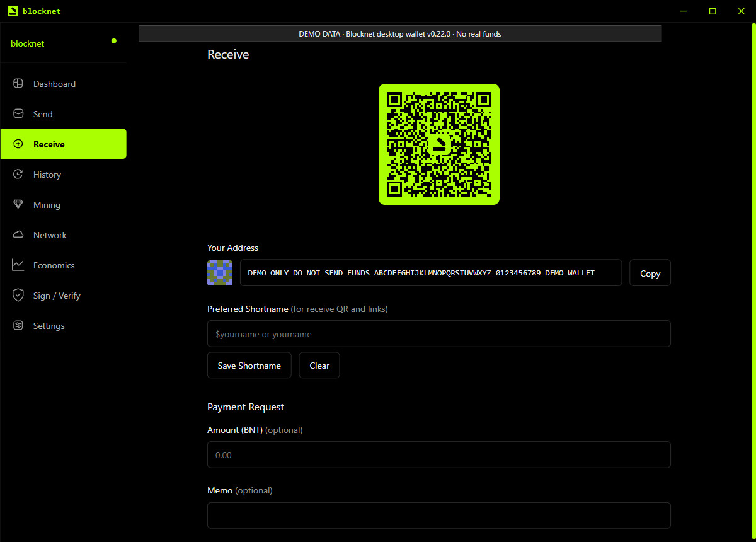756x542 pixels.
Task: Click the green status dot beside blocknet
Action: (x=114, y=41)
